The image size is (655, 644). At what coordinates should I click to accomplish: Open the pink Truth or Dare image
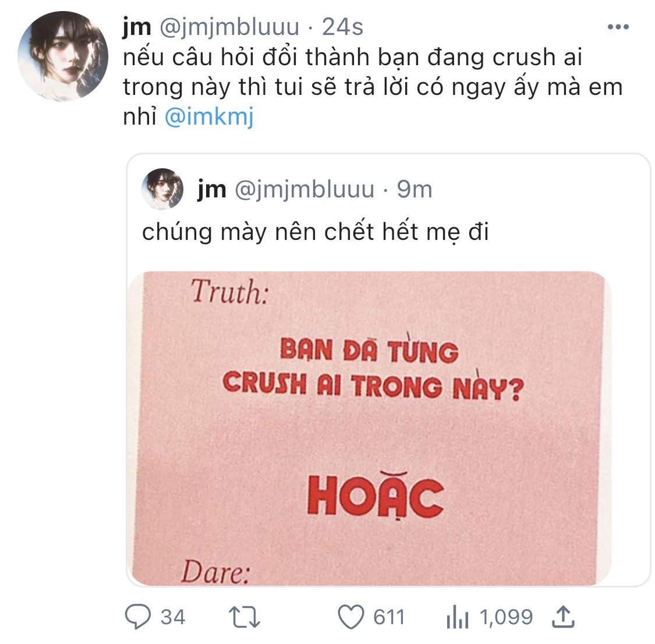(x=370, y=429)
